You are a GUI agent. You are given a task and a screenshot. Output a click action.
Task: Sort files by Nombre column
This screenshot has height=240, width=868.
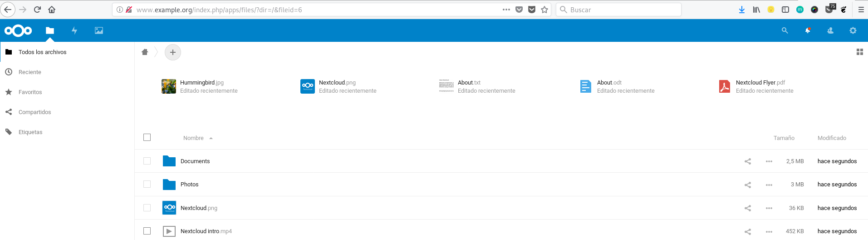[193, 138]
